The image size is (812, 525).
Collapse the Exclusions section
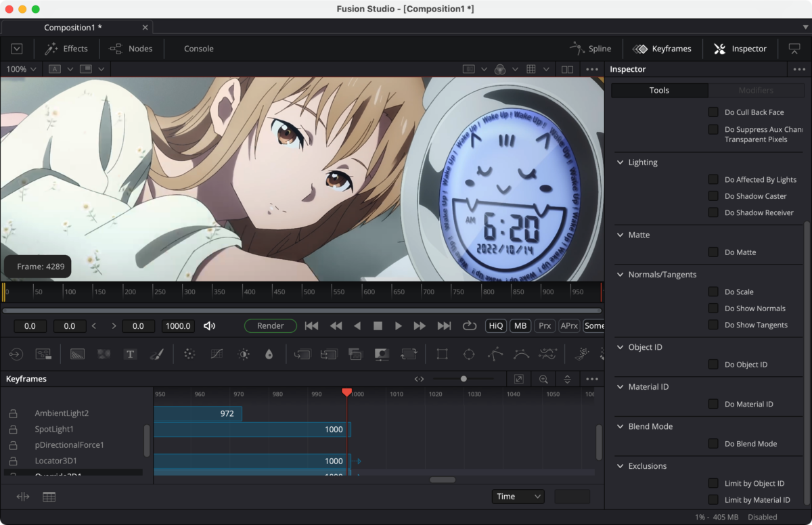tap(621, 466)
